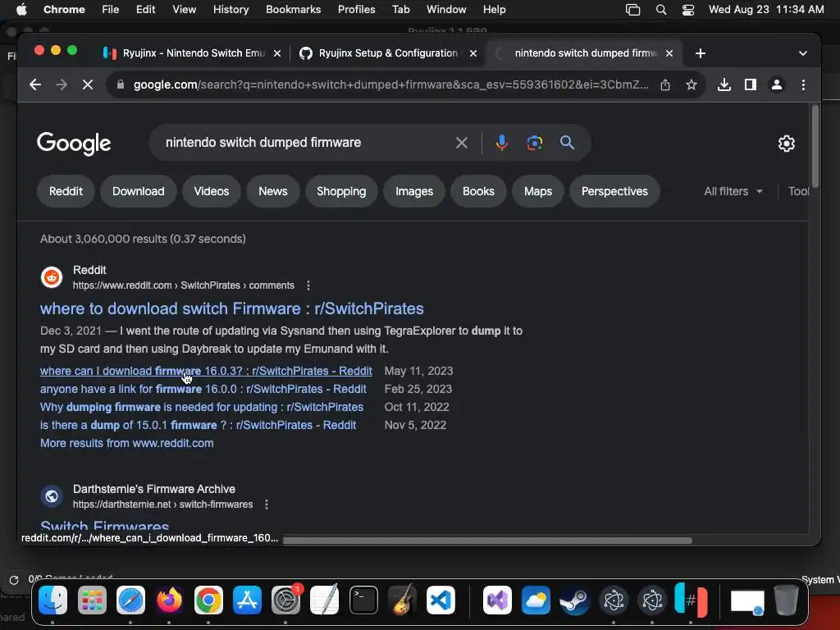The width and height of the screenshot is (840, 630).
Task: Click 'More results from www.reddit.com'
Action: [126, 443]
